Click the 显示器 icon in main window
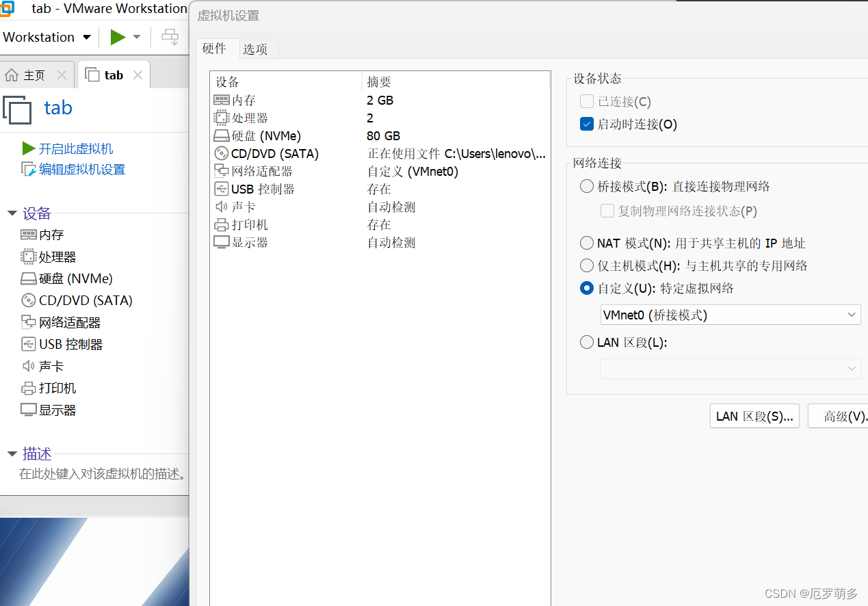This screenshot has height=606, width=868. pos(28,410)
